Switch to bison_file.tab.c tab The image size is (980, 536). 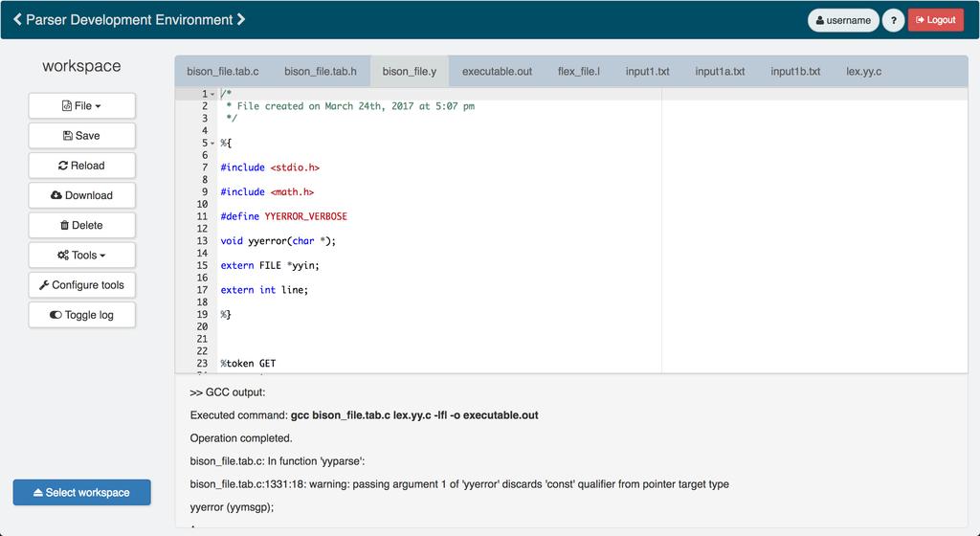point(222,71)
